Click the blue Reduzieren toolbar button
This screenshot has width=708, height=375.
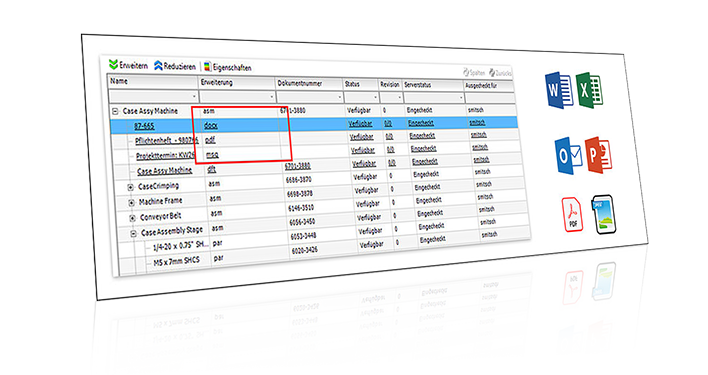(175, 66)
